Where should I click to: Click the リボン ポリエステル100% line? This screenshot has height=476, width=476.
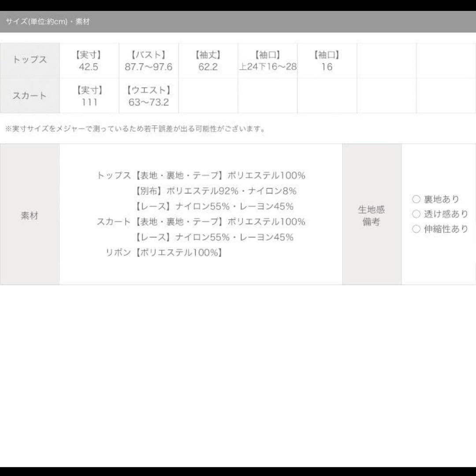click(x=164, y=253)
